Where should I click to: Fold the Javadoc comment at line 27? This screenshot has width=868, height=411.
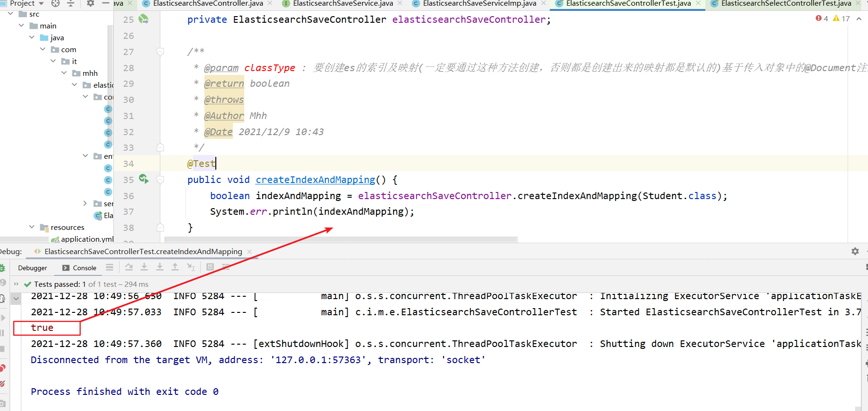click(x=160, y=52)
